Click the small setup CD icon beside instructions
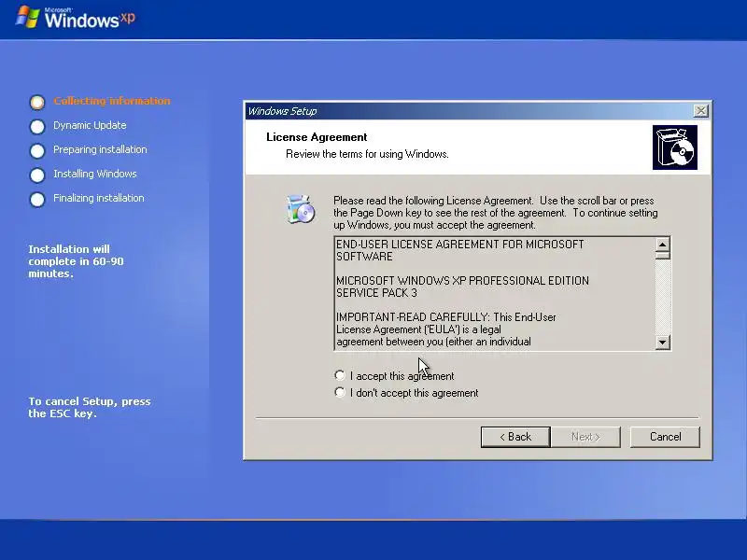747x560 pixels. pos(300,209)
